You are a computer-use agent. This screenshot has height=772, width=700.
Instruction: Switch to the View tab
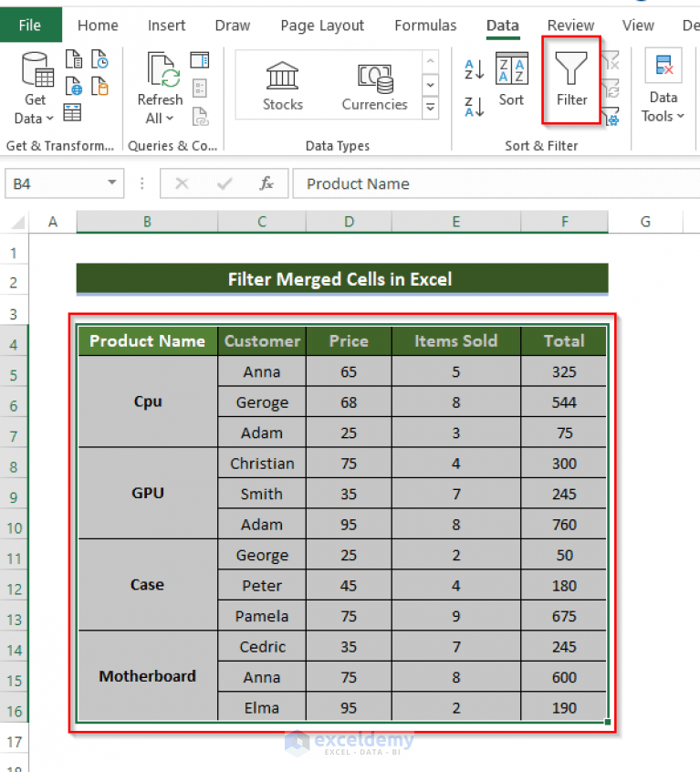[638, 26]
